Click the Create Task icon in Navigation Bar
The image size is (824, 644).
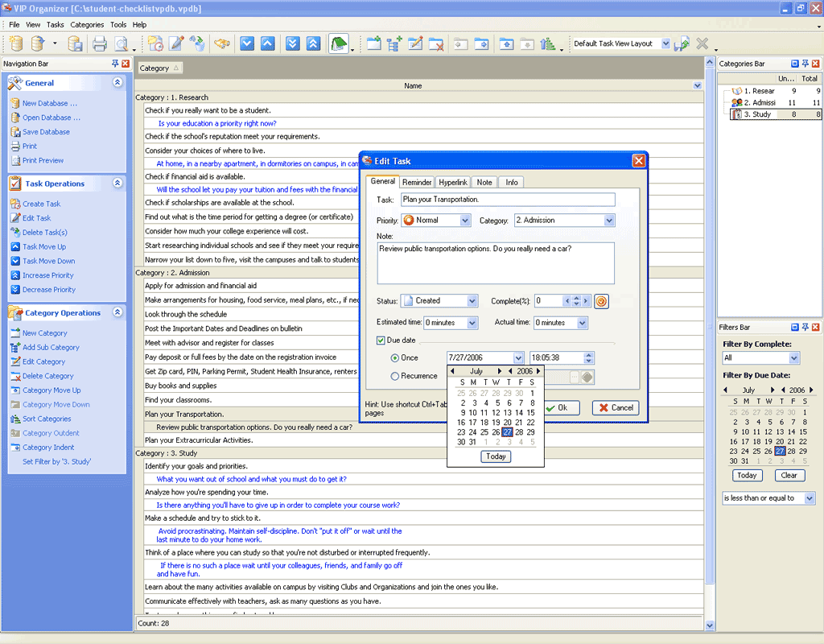point(15,204)
